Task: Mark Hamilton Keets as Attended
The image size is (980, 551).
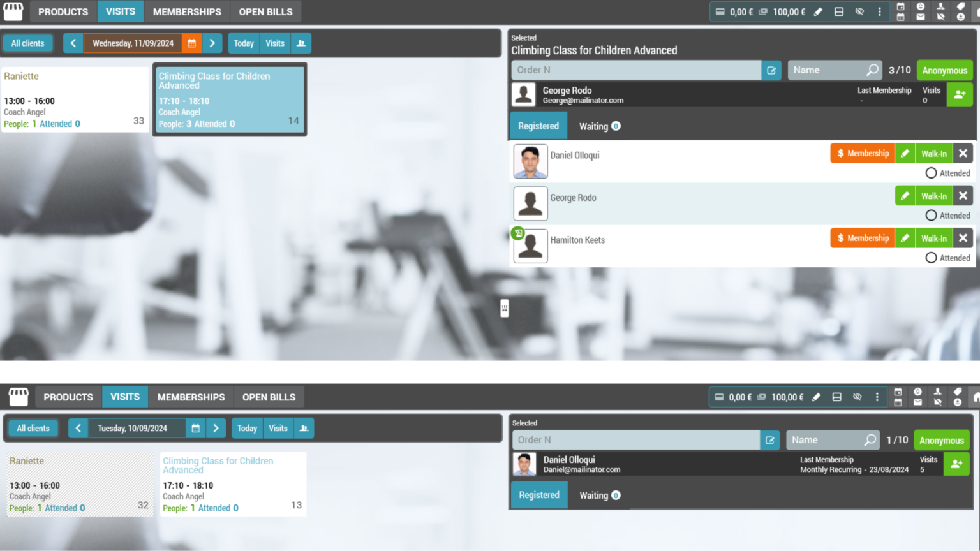Action: pos(932,258)
